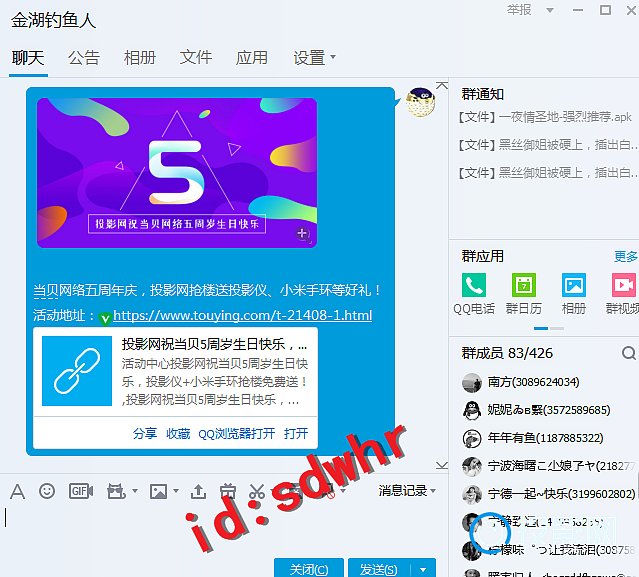
Task: Open the emoji smiley picker
Action: click(47, 491)
